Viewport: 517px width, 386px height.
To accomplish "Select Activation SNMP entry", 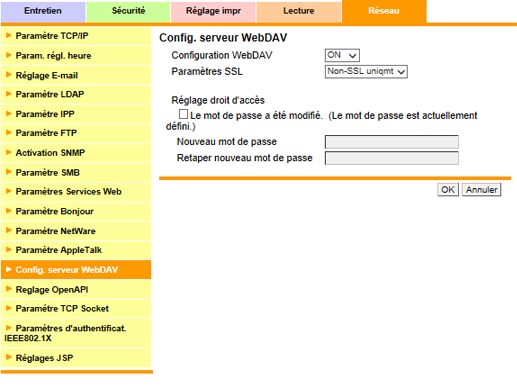I will tap(76, 153).
